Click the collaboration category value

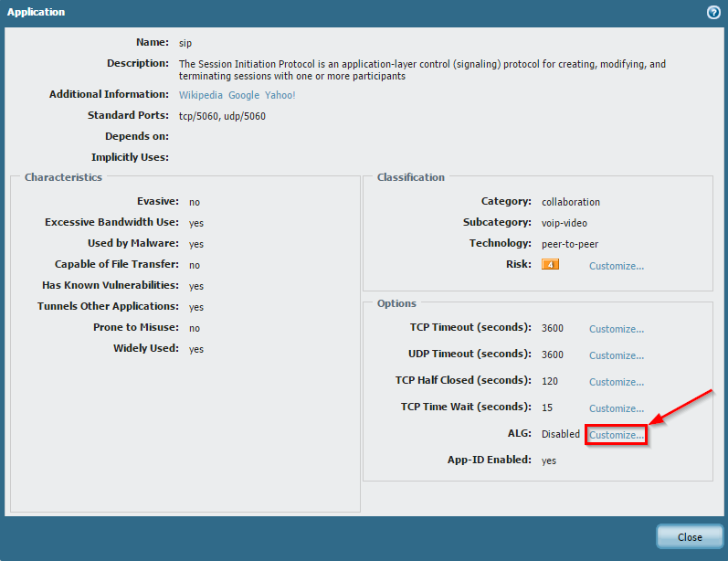click(571, 202)
